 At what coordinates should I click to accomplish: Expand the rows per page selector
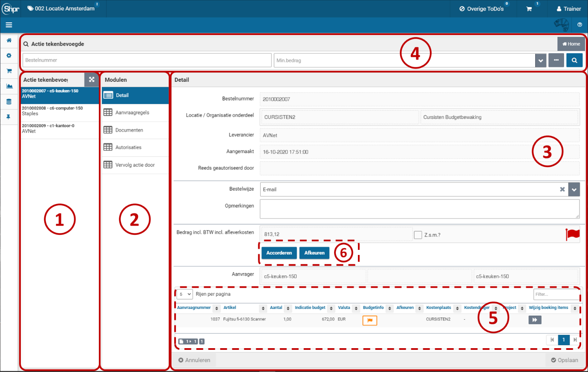(185, 294)
